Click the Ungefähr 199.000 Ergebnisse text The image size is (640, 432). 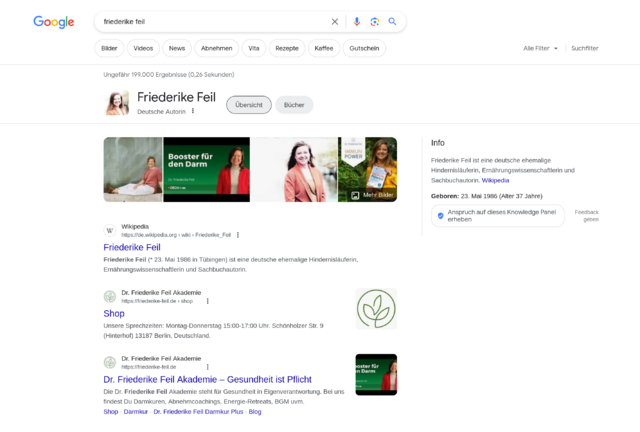click(169, 75)
